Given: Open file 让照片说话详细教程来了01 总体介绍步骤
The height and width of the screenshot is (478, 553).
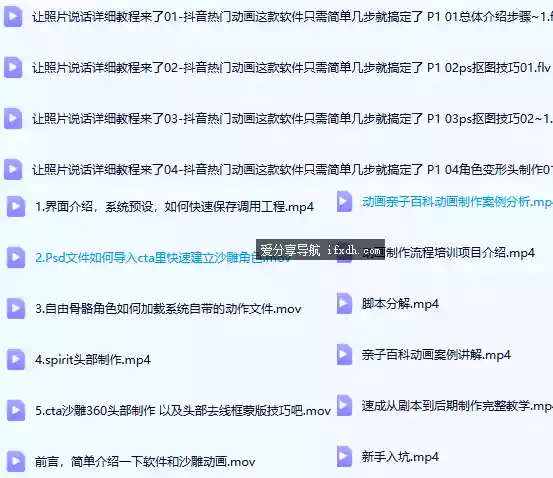Looking at the screenshot, I should click(x=292, y=17).
